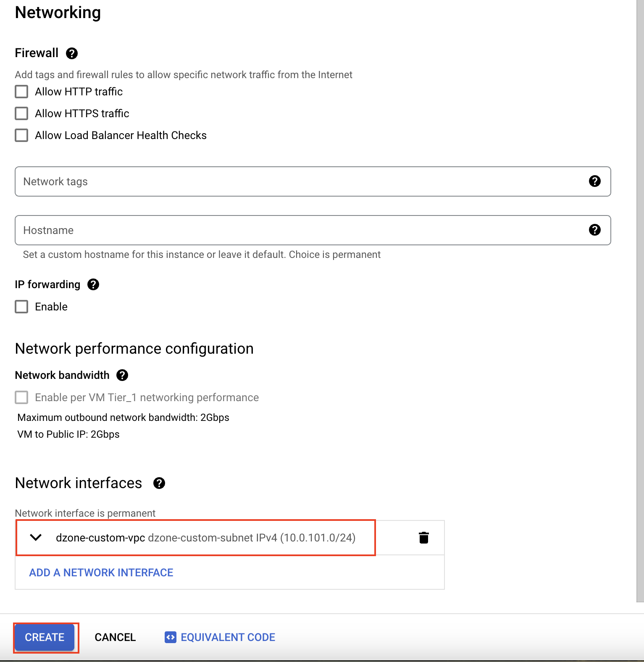The width and height of the screenshot is (644, 662).
Task: Check Allow HTTPS traffic
Action: 21,113
